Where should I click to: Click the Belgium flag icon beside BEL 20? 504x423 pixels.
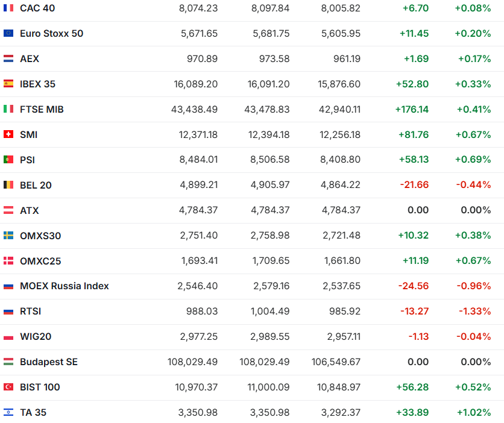coord(8,186)
